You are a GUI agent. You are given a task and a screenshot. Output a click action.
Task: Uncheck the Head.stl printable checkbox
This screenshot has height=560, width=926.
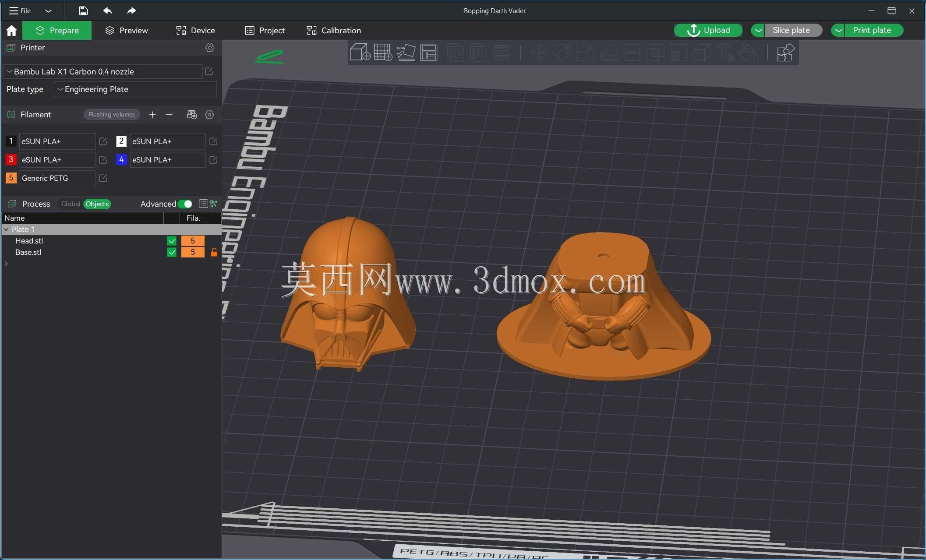click(172, 241)
